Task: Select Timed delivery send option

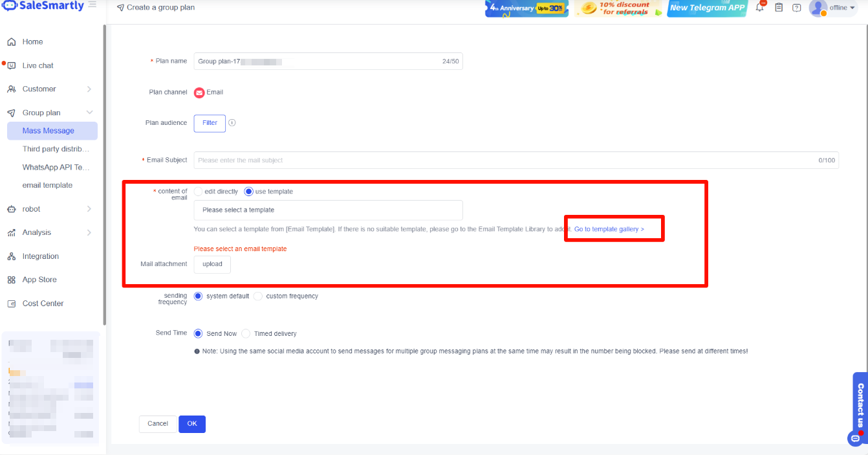Action: coord(246,334)
